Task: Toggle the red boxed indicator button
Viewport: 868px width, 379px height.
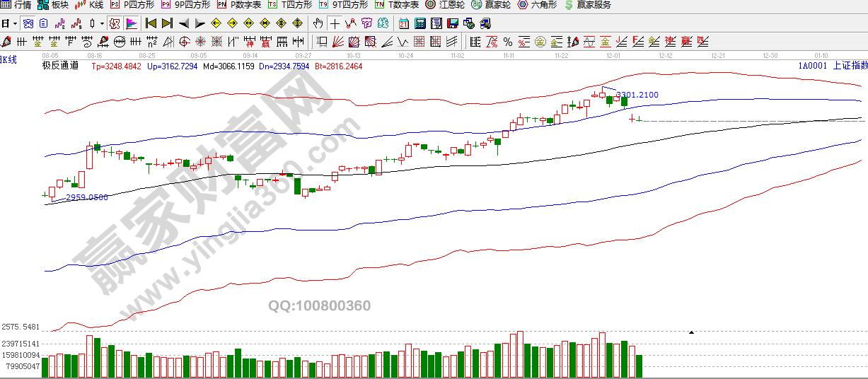Action: [114, 23]
